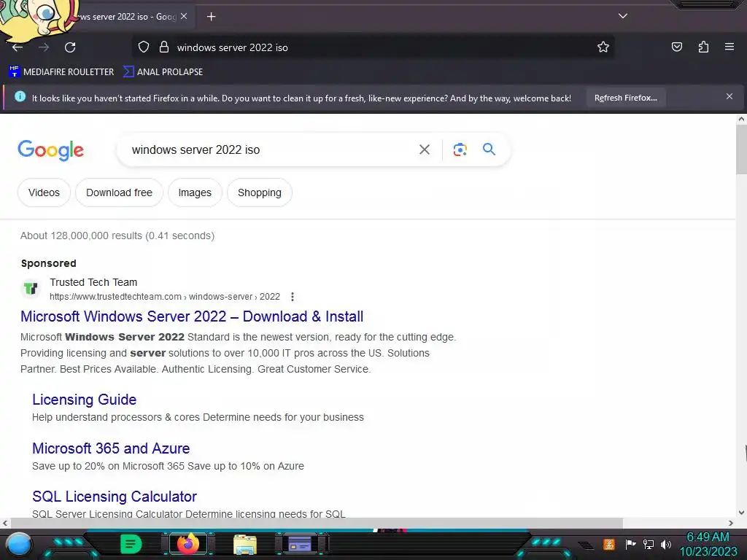Viewport: 747px width, 560px height.
Task: Open the MEDIAFIRE ROULETTER bookmark
Action: (x=61, y=72)
